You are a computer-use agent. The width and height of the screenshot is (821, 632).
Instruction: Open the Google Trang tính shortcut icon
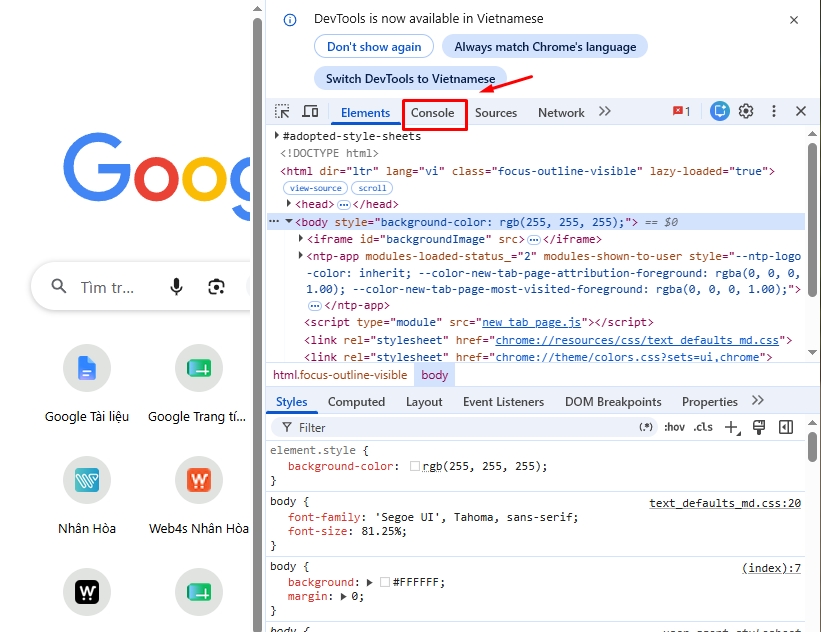199,368
